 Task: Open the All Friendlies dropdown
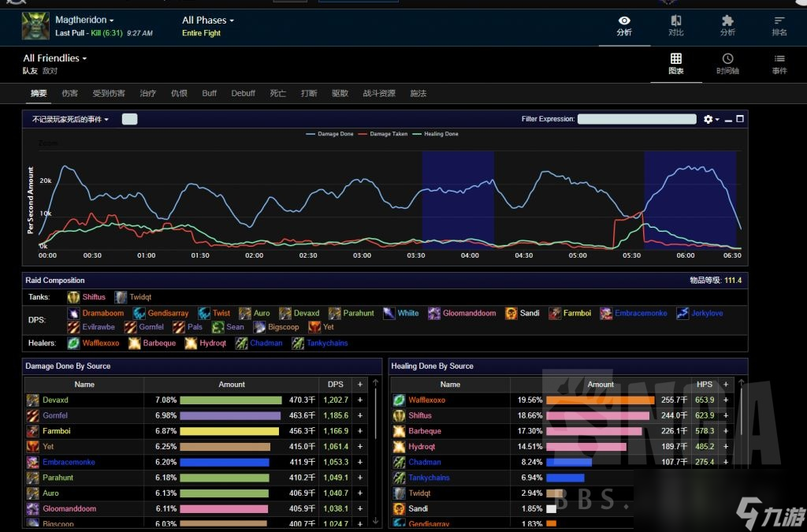[x=54, y=58]
